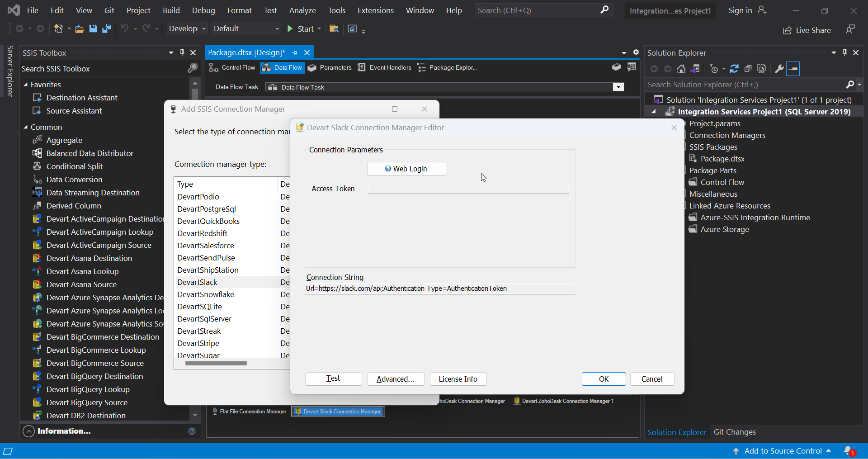Screen dimensions: 868x459
Task: Click OK in Slack Connection Manager Editor
Action: [604, 379]
